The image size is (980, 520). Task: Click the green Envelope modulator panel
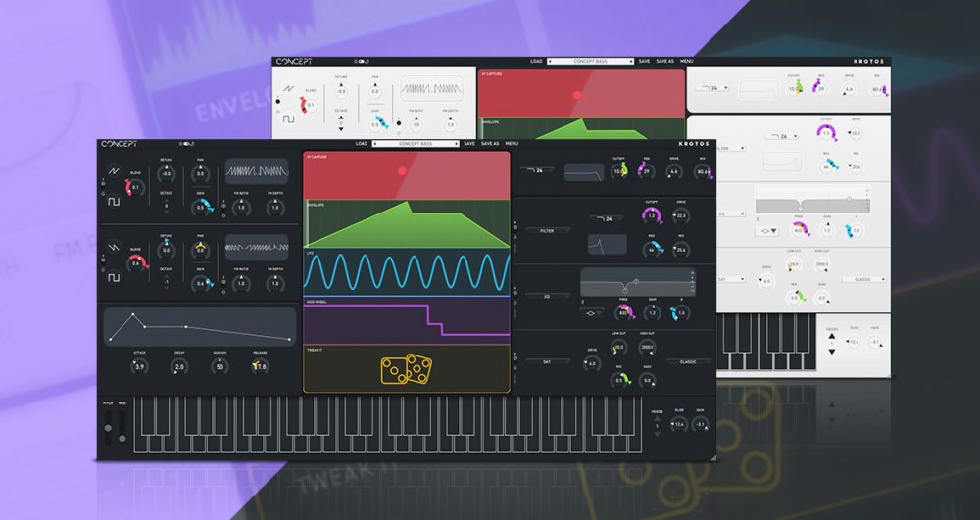pyautogui.click(x=406, y=224)
